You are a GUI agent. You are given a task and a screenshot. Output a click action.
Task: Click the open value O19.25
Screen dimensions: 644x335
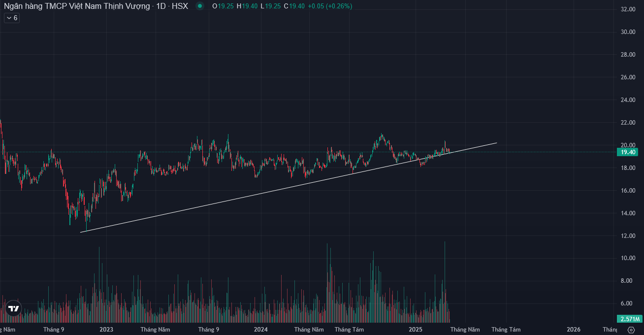(x=223, y=6)
